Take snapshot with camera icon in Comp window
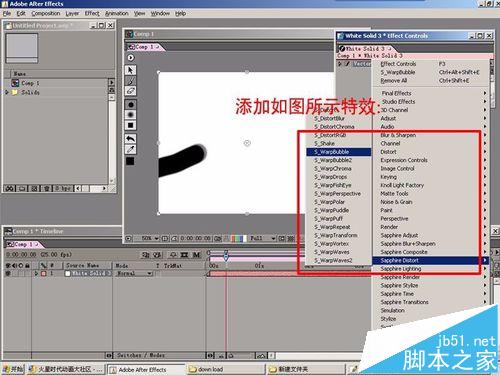The height and width of the screenshot is (375, 500). click(218, 238)
